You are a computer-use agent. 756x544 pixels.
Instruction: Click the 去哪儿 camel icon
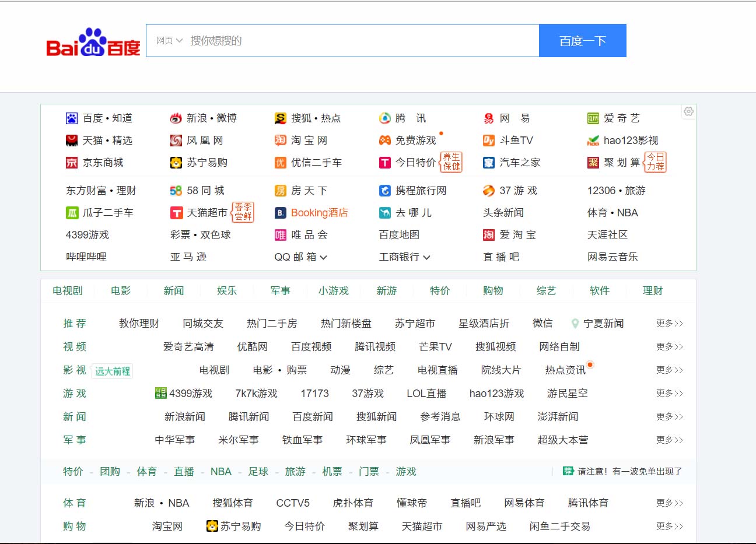click(x=385, y=213)
